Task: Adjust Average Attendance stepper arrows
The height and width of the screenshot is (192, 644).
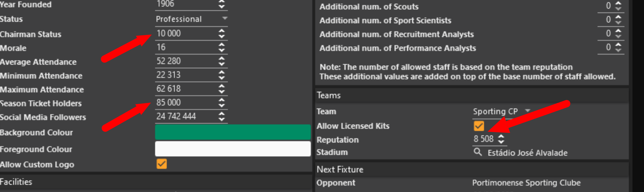Action: point(222,61)
